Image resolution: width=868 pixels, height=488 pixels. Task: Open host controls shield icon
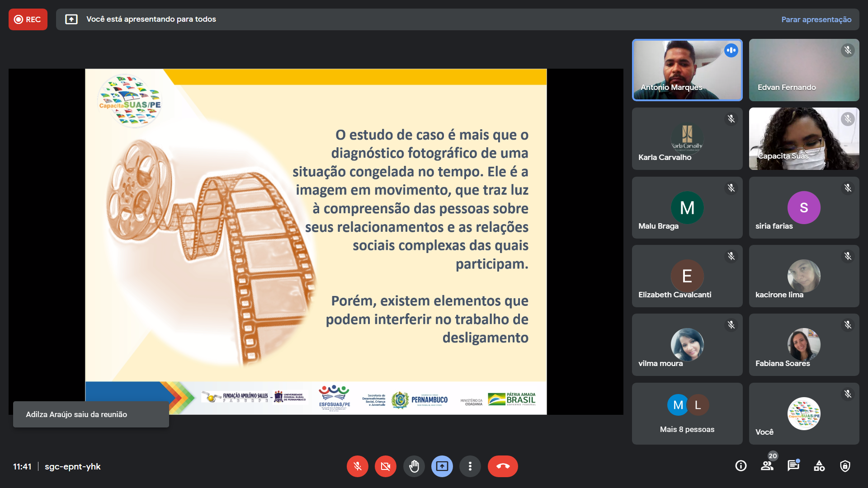[x=845, y=466]
